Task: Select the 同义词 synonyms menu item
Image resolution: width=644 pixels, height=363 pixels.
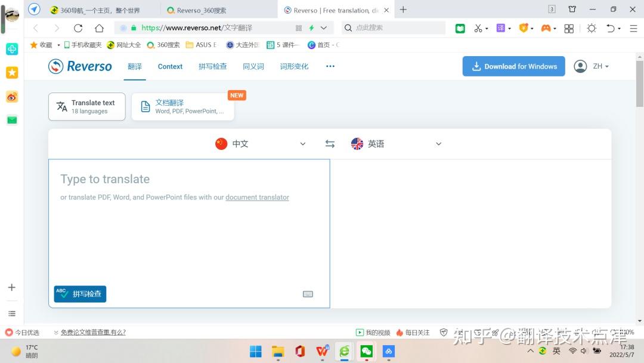Action: pyautogui.click(x=253, y=66)
